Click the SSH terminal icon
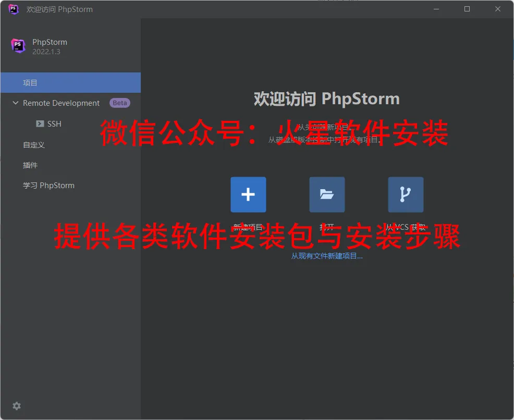This screenshot has height=420, width=514. click(40, 123)
